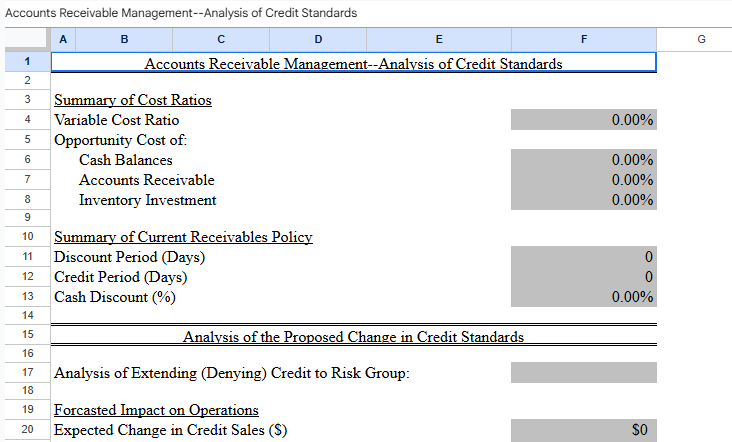The height and width of the screenshot is (442, 732).
Task: Select Cash Discount percentage cell
Action: coord(583,297)
